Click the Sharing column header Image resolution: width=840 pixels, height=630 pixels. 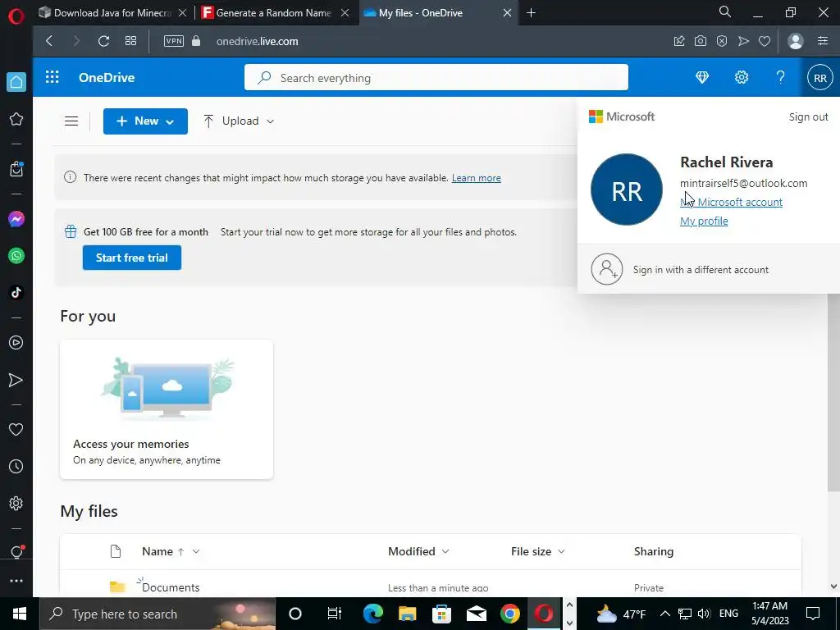pyautogui.click(x=653, y=552)
